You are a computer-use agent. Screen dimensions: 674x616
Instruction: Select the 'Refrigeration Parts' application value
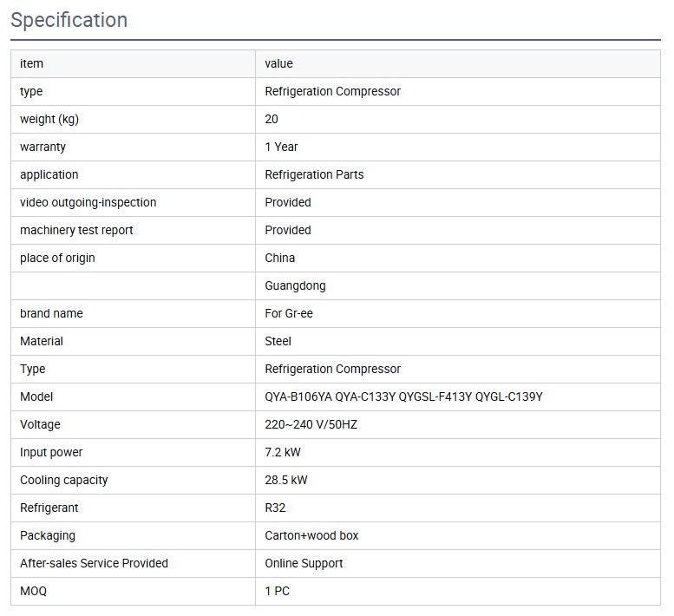pos(314,174)
